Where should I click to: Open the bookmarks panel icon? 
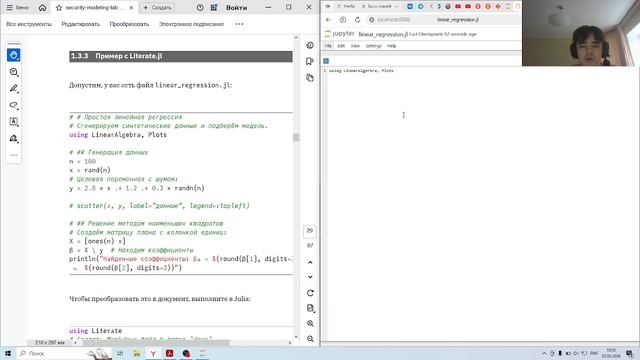tap(310, 61)
